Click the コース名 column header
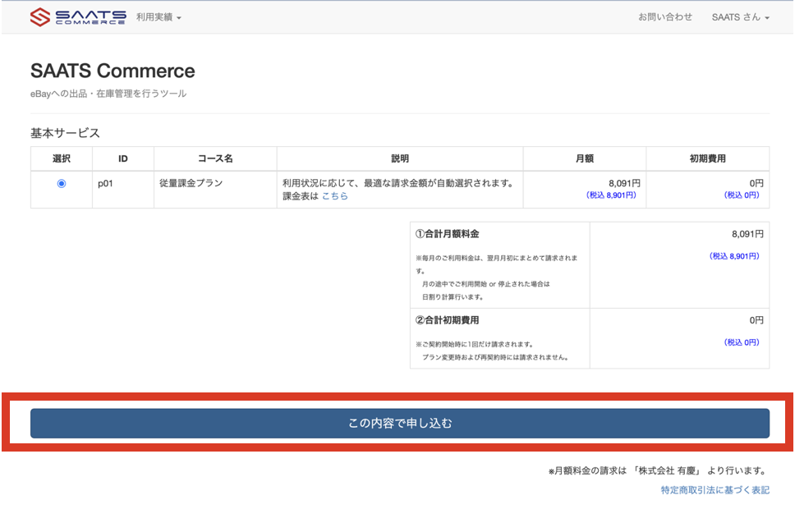The height and width of the screenshot is (532, 795). point(215,158)
